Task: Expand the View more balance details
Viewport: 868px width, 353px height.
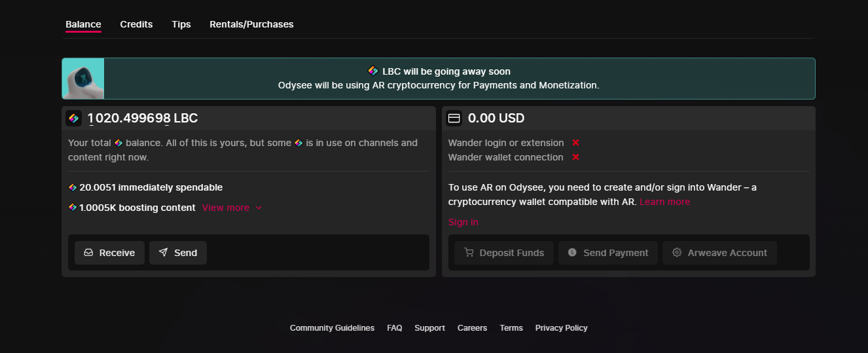Action: point(225,208)
